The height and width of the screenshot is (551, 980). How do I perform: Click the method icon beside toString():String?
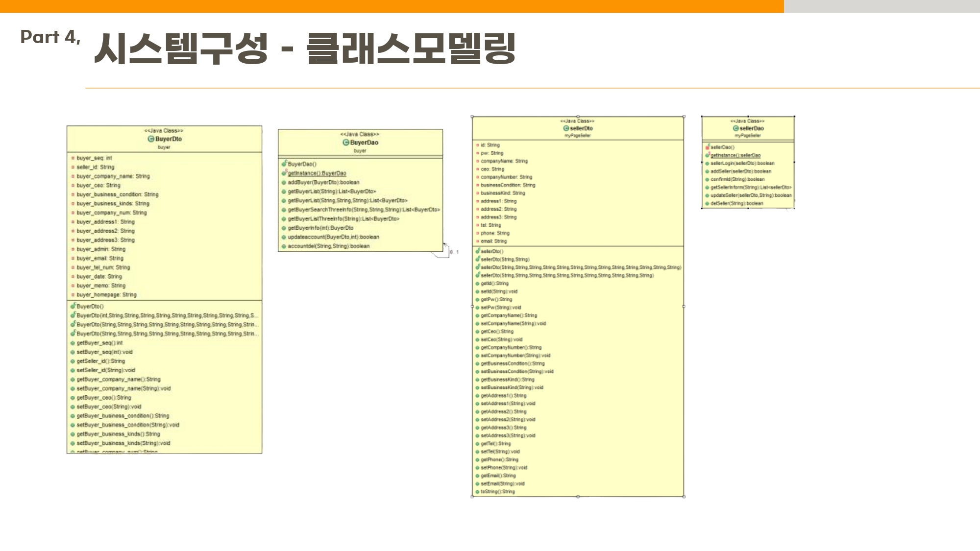[x=477, y=492]
